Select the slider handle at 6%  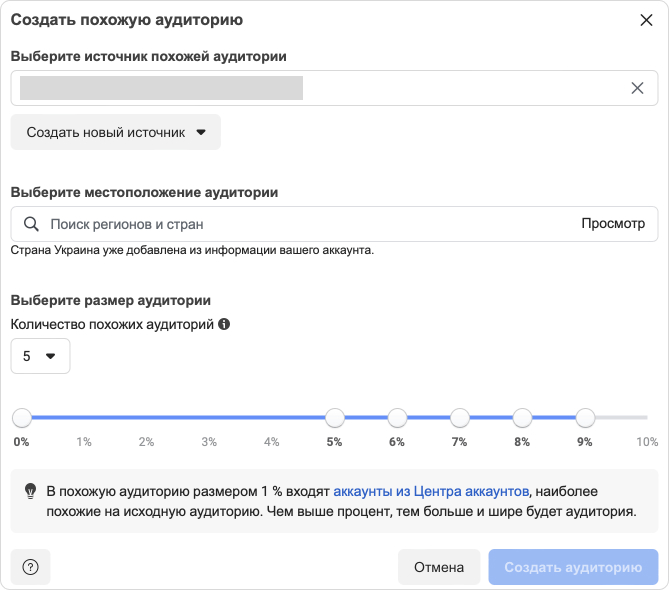tap(397, 417)
